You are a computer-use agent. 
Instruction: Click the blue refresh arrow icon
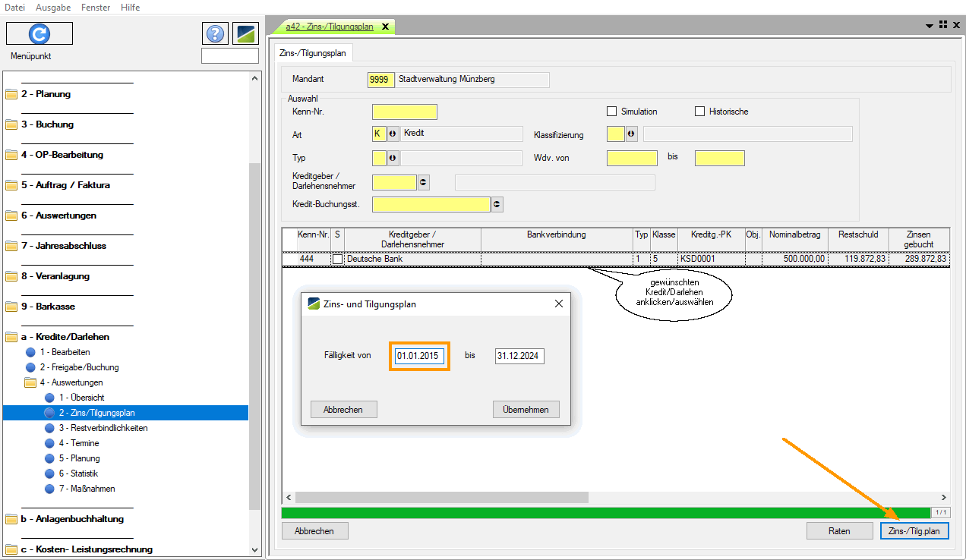(x=39, y=33)
